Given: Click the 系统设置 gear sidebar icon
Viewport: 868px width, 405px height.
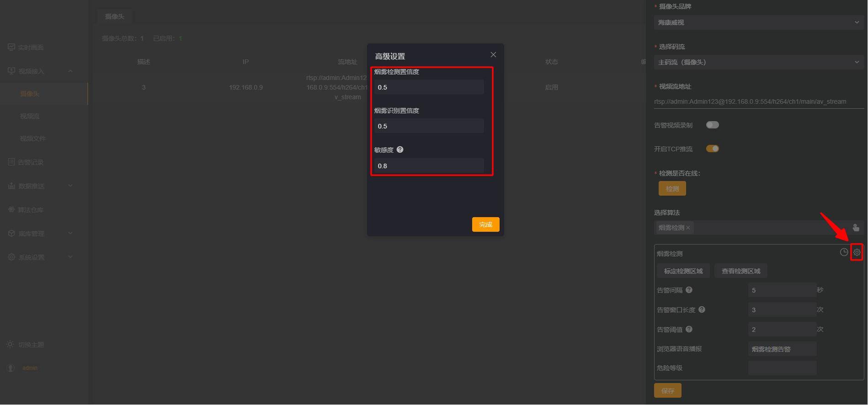Looking at the screenshot, I should coord(11,257).
